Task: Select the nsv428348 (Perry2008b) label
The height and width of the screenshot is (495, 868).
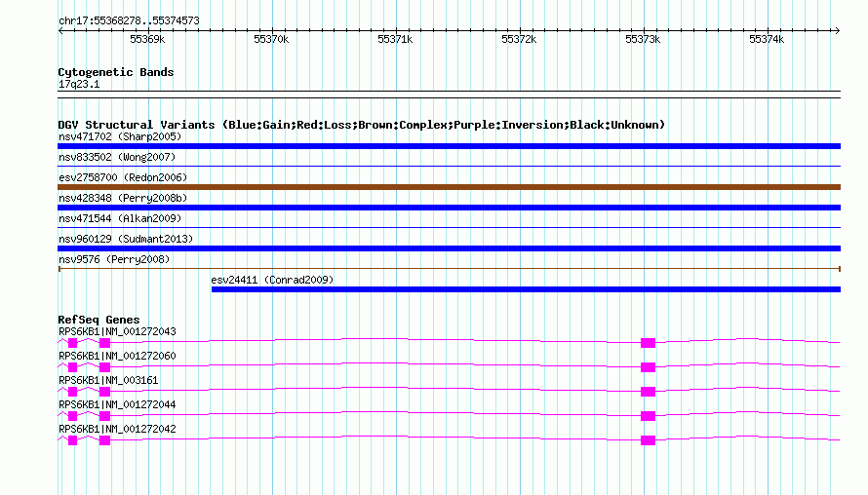Action: [x=123, y=198]
